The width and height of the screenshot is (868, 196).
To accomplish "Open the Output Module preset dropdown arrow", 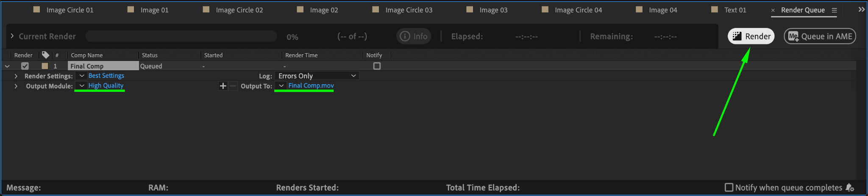I will 82,86.
